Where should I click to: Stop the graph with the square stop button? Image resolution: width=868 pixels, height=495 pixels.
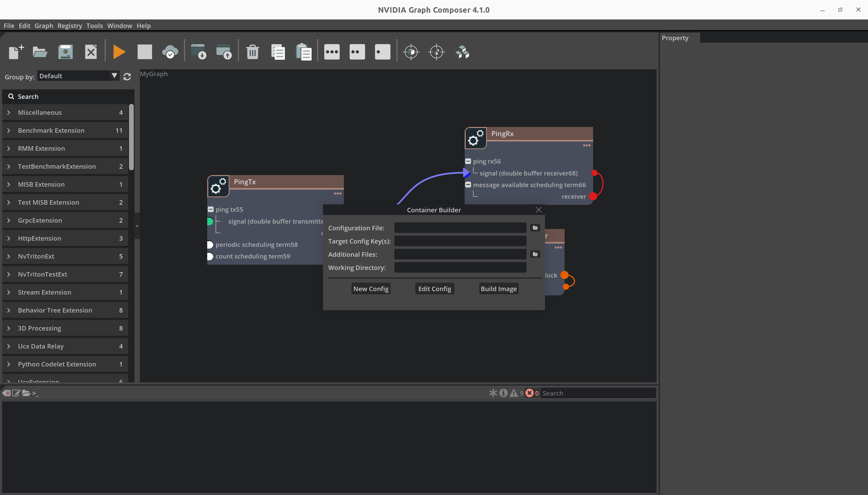pos(145,52)
